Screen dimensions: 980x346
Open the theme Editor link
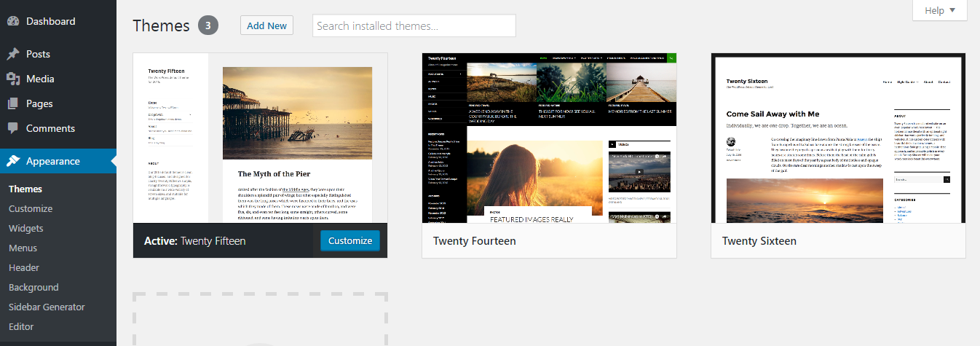click(21, 326)
